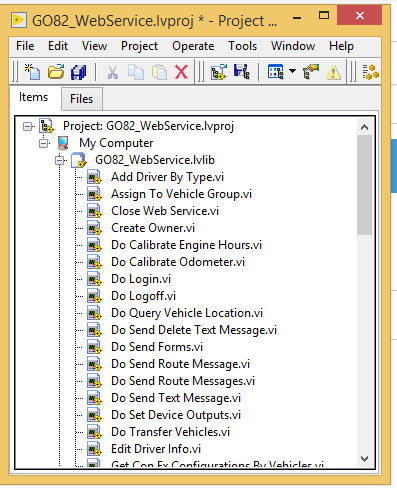397x492 pixels.
Task: Click the scrollbar up arrow
Action: [x=364, y=127]
